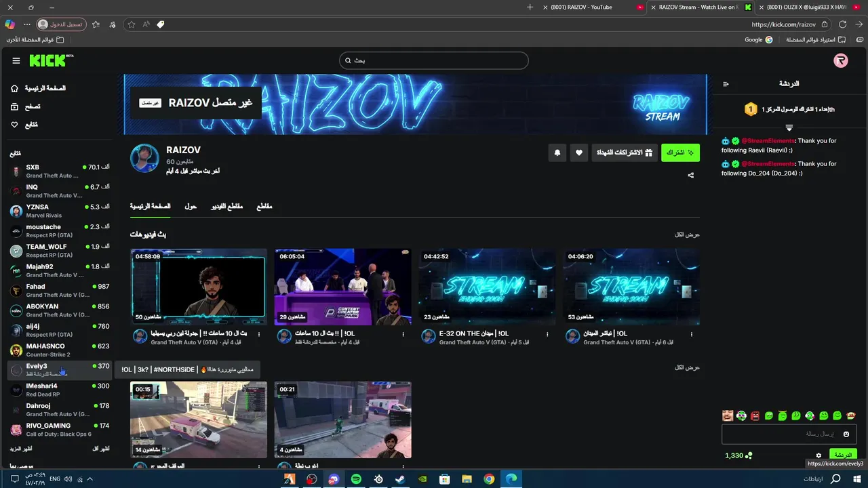Open Evely3 channel in sidebar
The width and height of the screenshot is (868, 488).
(60, 369)
